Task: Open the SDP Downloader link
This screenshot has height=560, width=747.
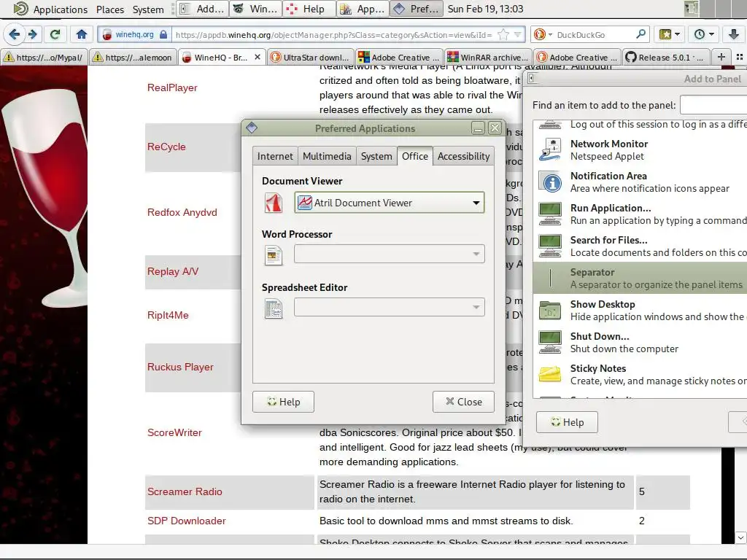Action: pos(186,521)
